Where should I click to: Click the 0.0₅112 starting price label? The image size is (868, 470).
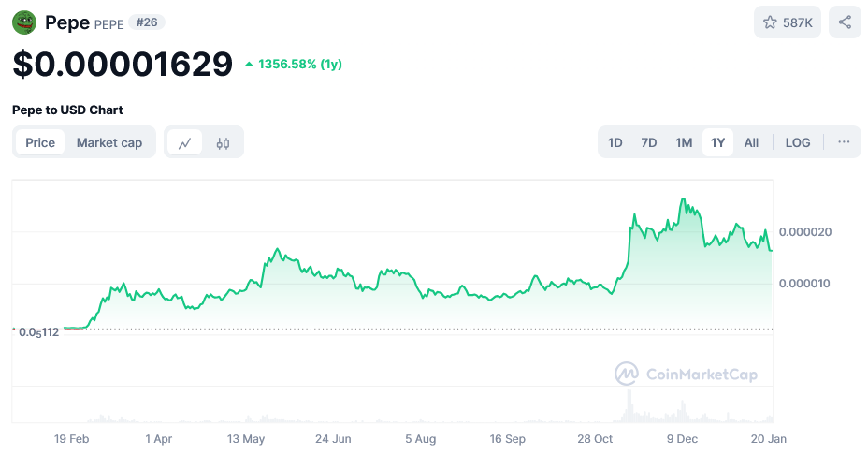38,332
